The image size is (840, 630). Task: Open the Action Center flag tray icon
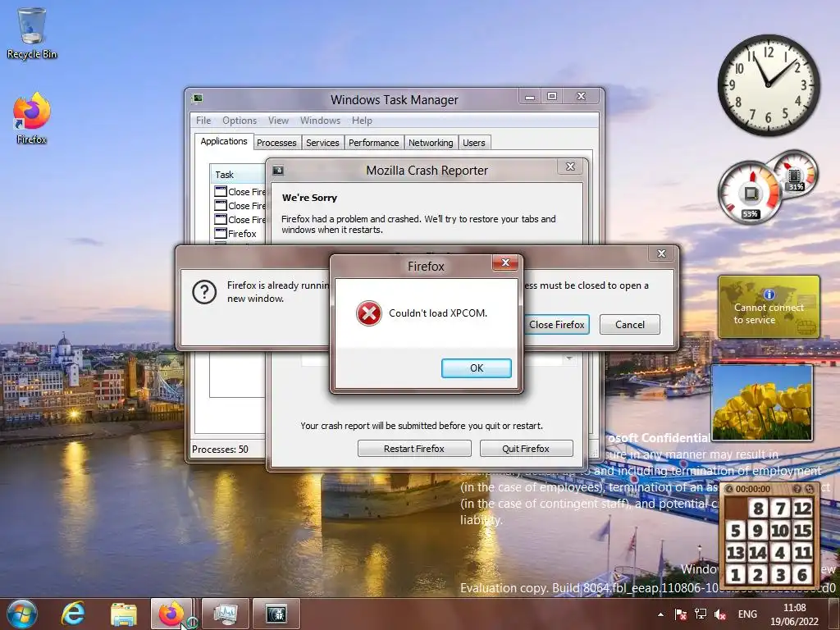click(x=680, y=614)
